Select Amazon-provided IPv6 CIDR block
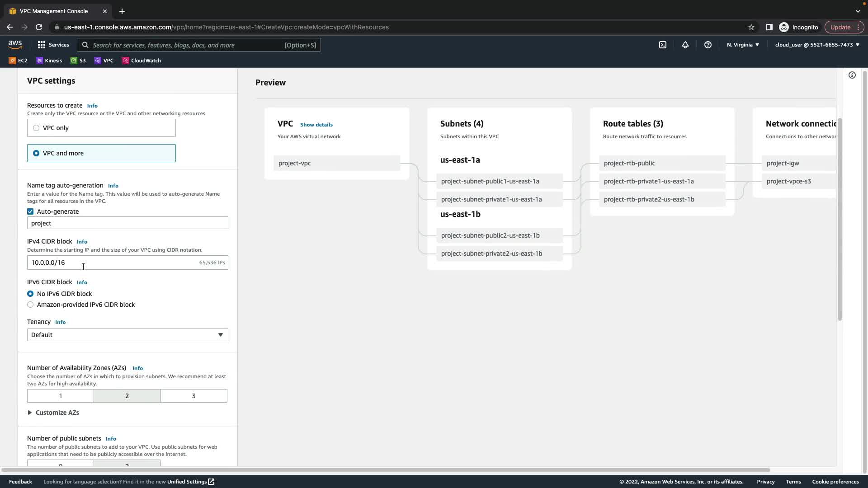This screenshot has width=868, height=488. tap(30, 305)
